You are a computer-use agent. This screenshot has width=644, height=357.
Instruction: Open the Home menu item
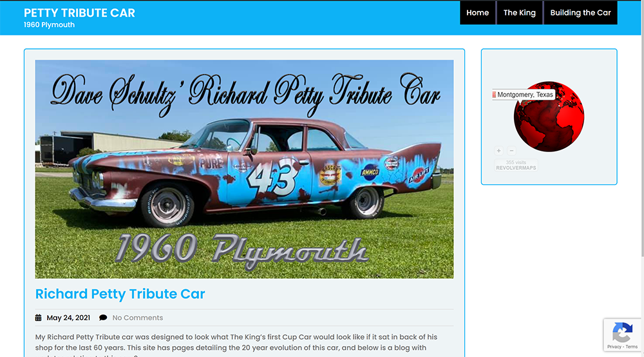[x=477, y=13]
